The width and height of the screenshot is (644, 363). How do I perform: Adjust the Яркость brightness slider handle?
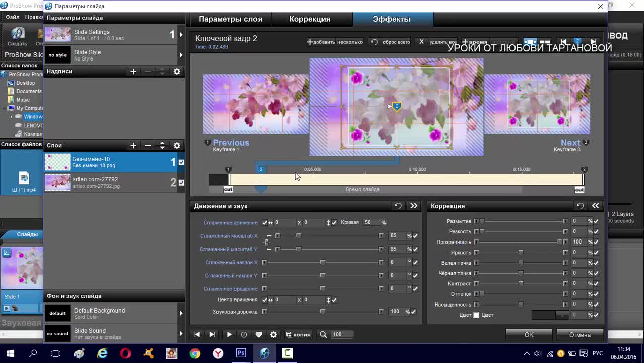coord(521,253)
